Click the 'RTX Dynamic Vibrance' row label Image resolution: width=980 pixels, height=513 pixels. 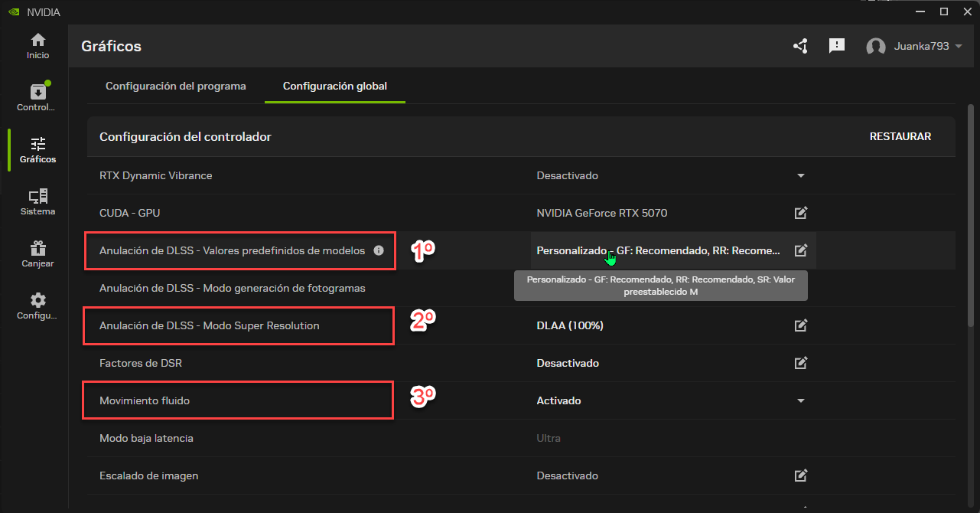pos(156,175)
